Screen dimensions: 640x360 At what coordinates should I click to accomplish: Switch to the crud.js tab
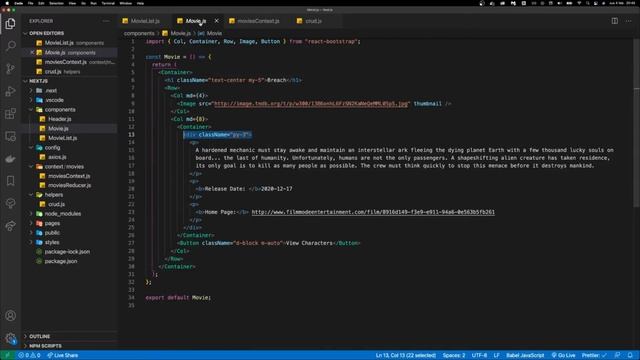(x=313, y=21)
